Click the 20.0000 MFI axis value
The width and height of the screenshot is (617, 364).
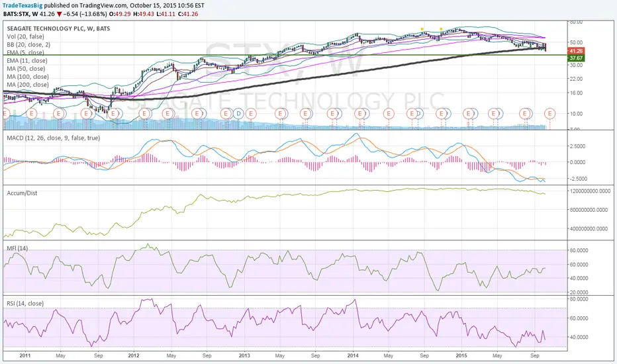pyautogui.click(x=579, y=293)
